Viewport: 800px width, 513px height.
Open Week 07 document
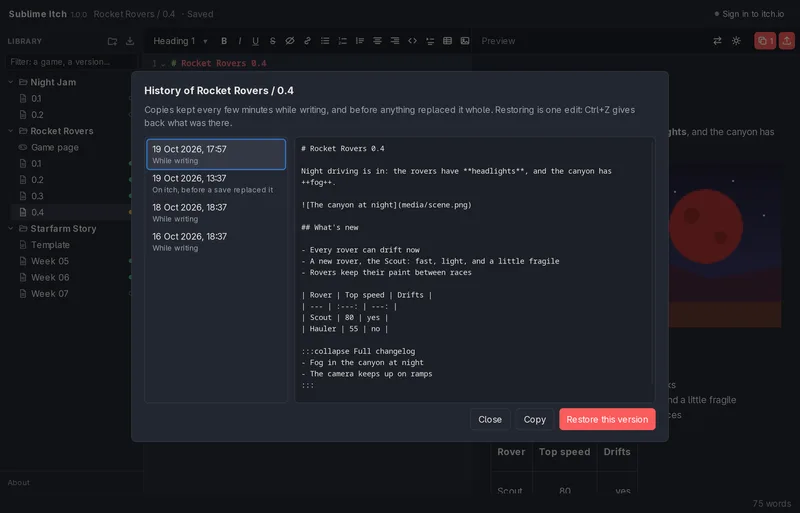(x=71, y=294)
